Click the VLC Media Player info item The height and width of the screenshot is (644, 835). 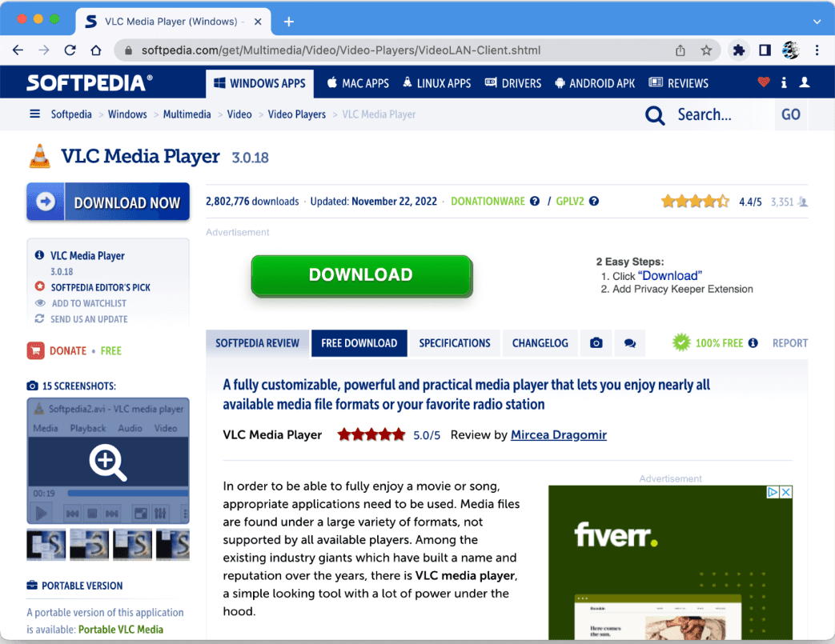click(x=87, y=256)
